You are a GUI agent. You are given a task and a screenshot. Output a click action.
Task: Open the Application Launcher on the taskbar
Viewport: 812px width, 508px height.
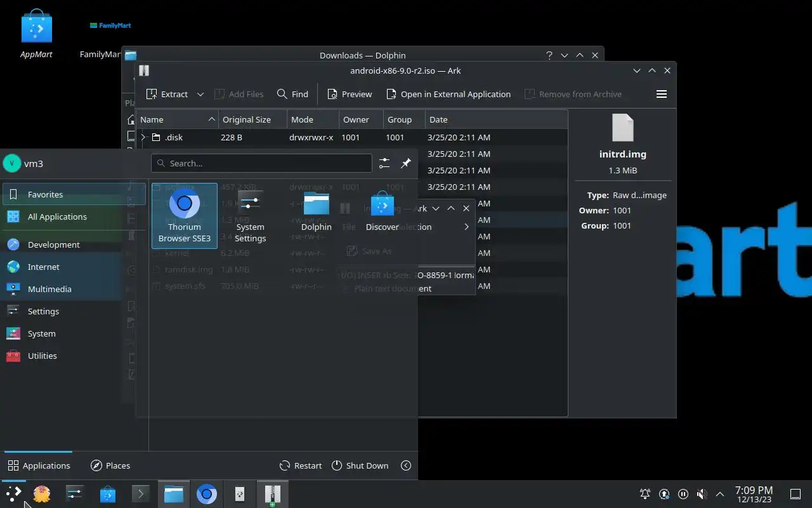tap(14, 493)
